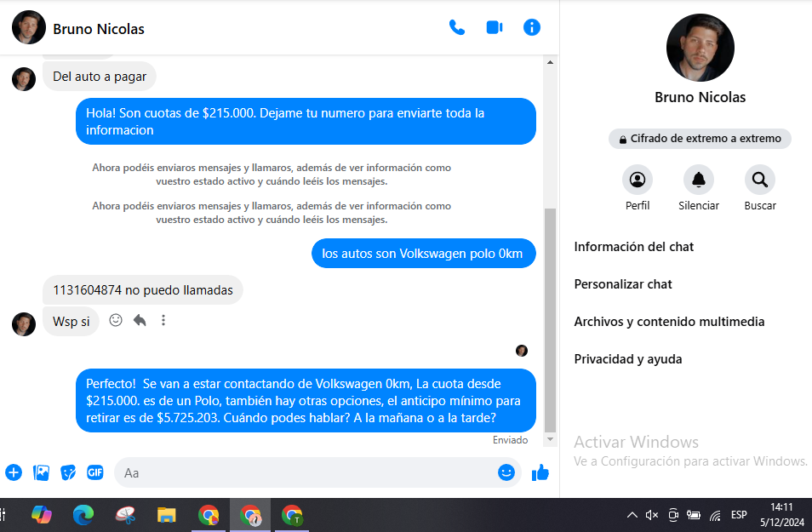Image resolution: width=812 pixels, height=532 pixels.
Task: Select message 'los autos son Volkswagen polo 0km'
Action: point(424,254)
